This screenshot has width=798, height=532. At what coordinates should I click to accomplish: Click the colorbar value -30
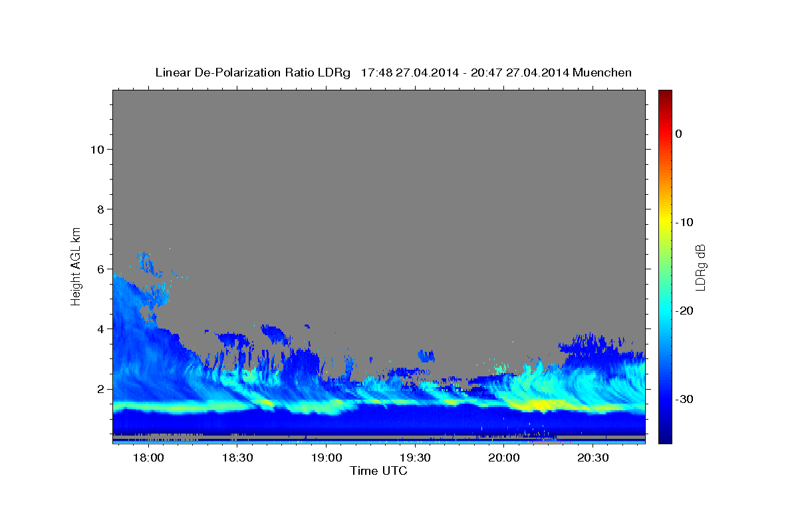point(684,399)
